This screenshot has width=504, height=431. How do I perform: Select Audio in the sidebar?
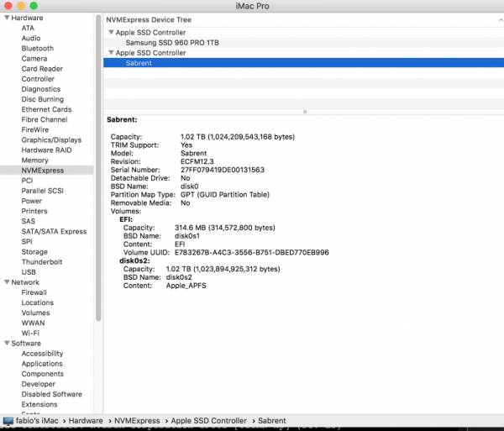(x=31, y=39)
